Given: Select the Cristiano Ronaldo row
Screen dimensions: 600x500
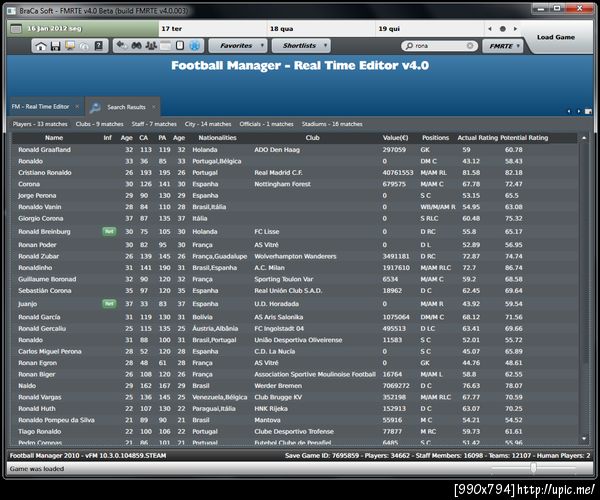Looking at the screenshot, I should (x=295, y=173).
